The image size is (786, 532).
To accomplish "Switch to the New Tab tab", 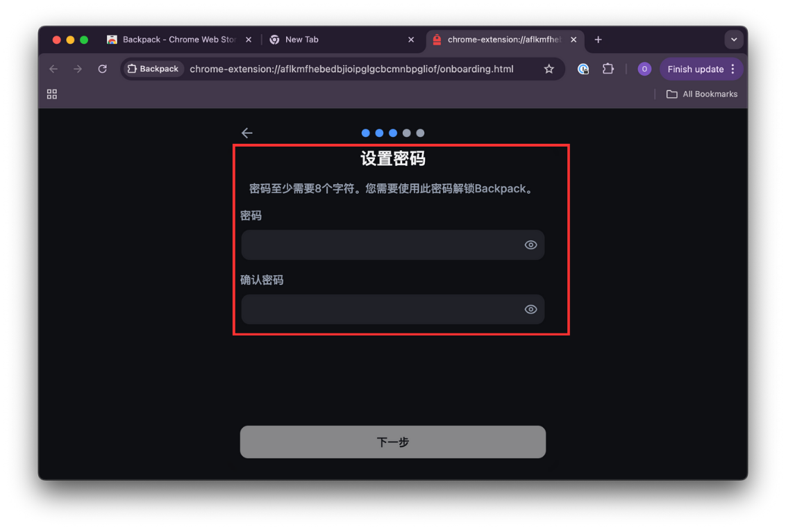I will (x=341, y=40).
